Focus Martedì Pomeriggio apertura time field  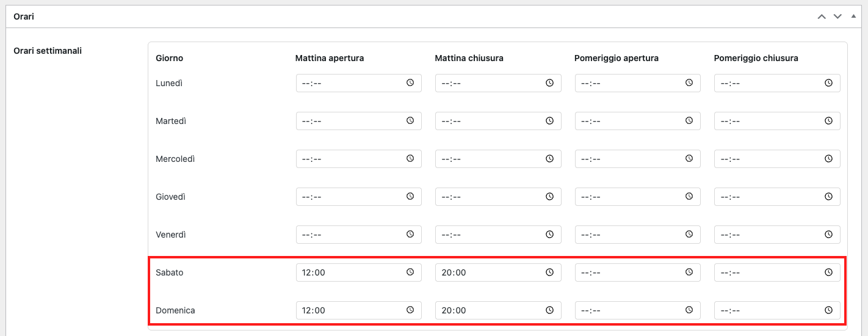pyautogui.click(x=638, y=121)
